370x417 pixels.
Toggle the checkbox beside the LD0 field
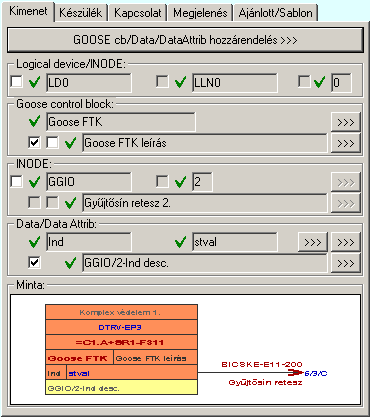(x=16, y=82)
